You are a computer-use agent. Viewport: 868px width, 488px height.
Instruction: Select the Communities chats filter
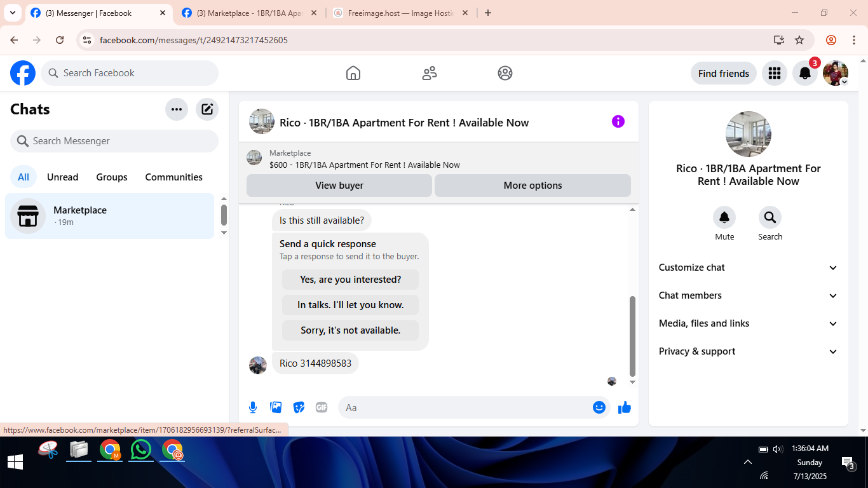[x=174, y=177]
